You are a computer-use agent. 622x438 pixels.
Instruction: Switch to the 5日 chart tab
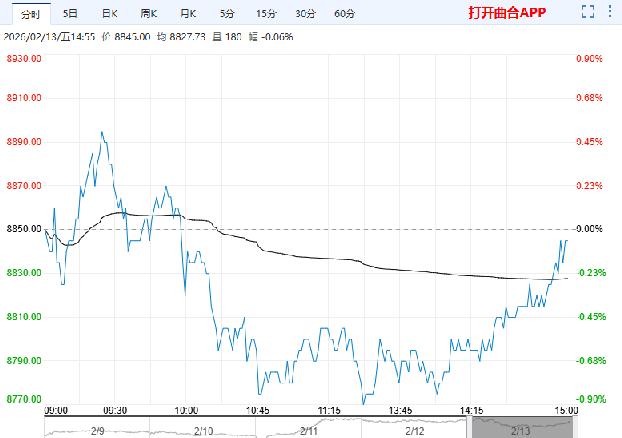(69, 14)
